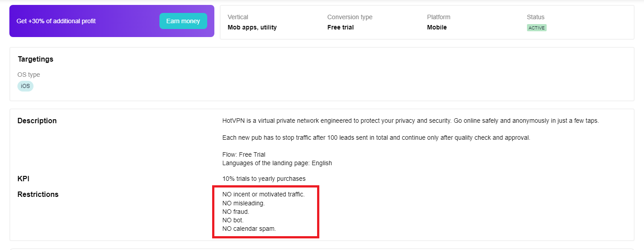644x250 pixels.
Task: Select the ACTIVE status badge
Action: [536, 28]
